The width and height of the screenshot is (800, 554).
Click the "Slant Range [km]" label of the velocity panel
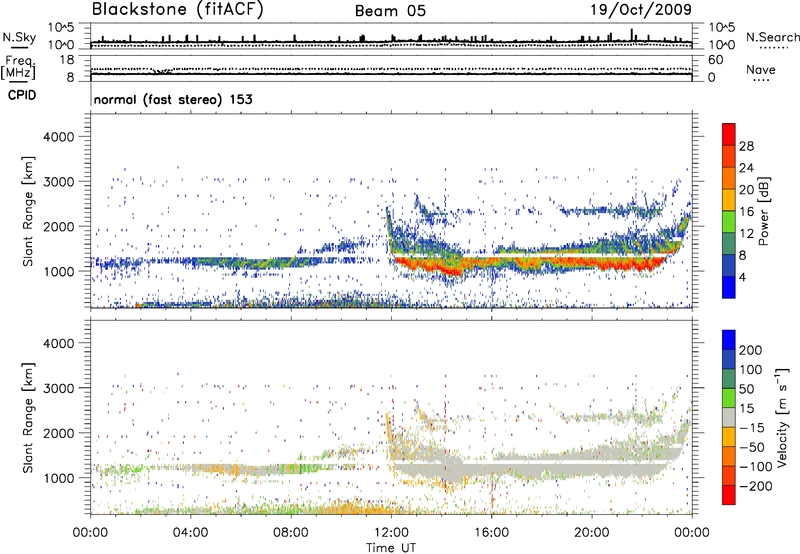(x=28, y=418)
